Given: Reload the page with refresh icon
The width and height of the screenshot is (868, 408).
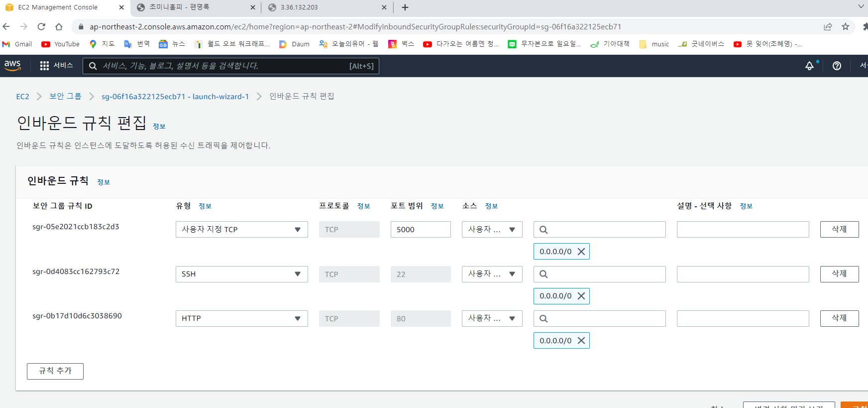Looking at the screenshot, I should click(41, 26).
